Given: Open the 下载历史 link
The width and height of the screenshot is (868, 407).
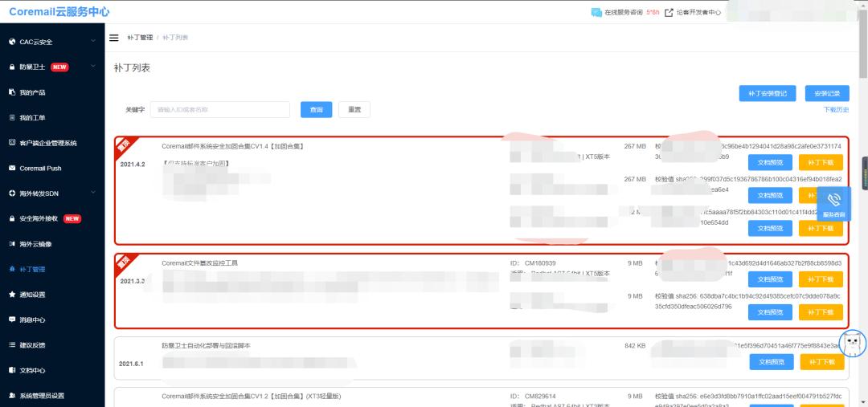Looking at the screenshot, I should 836,109.
